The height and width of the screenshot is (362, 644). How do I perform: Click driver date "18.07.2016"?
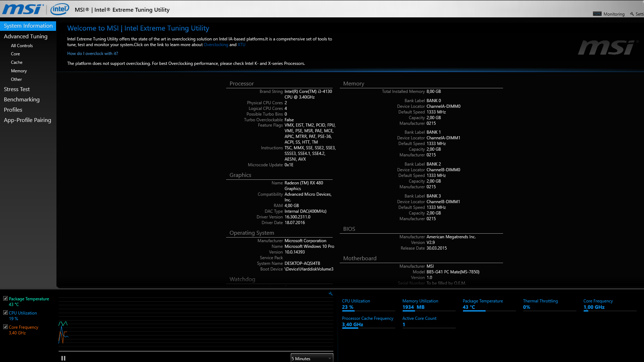tap(295, 223)
